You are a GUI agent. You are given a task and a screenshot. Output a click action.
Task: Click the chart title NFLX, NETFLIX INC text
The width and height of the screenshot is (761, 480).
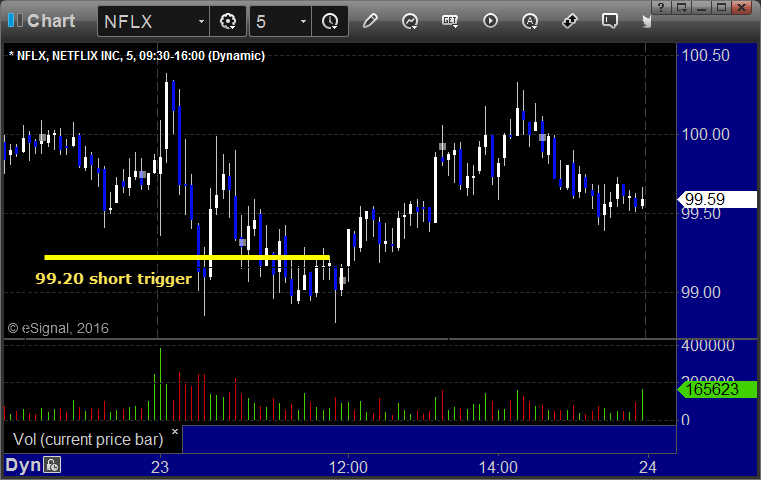(137, 56)
